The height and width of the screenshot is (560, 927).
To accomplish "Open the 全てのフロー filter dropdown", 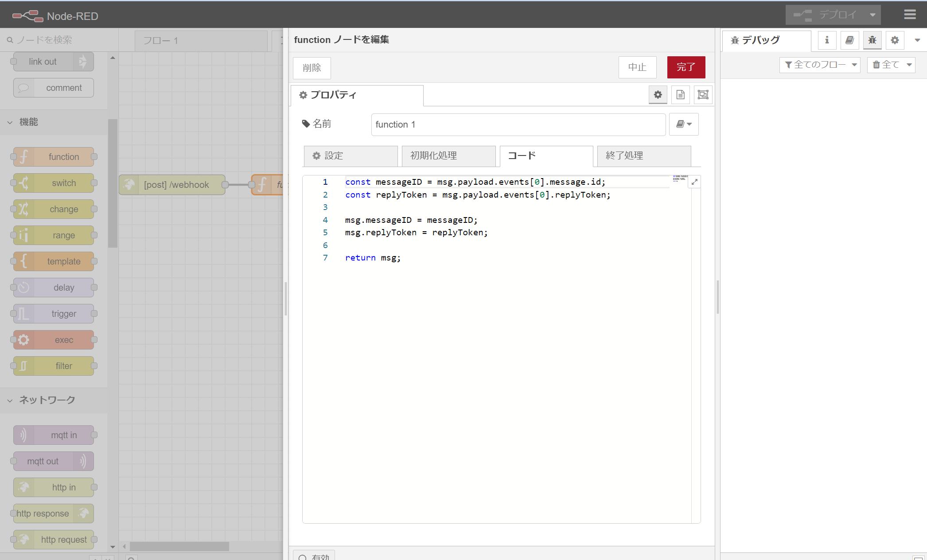I will click(820, 65).
